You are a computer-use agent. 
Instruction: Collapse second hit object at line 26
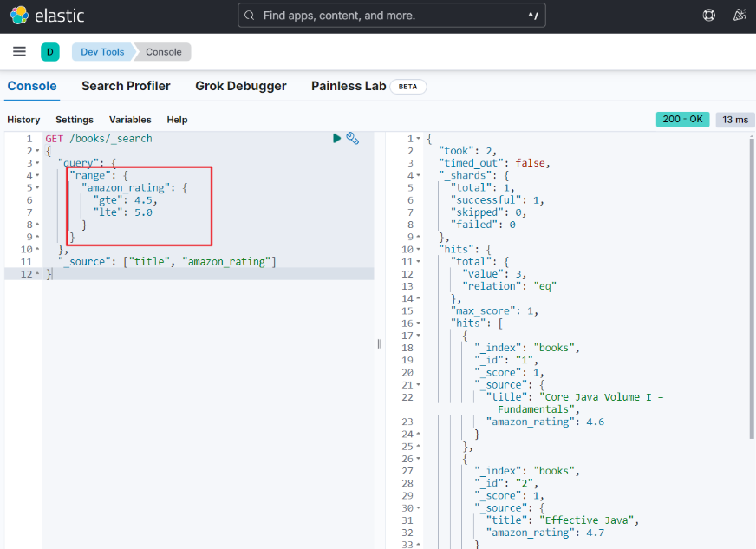point(419,459)
